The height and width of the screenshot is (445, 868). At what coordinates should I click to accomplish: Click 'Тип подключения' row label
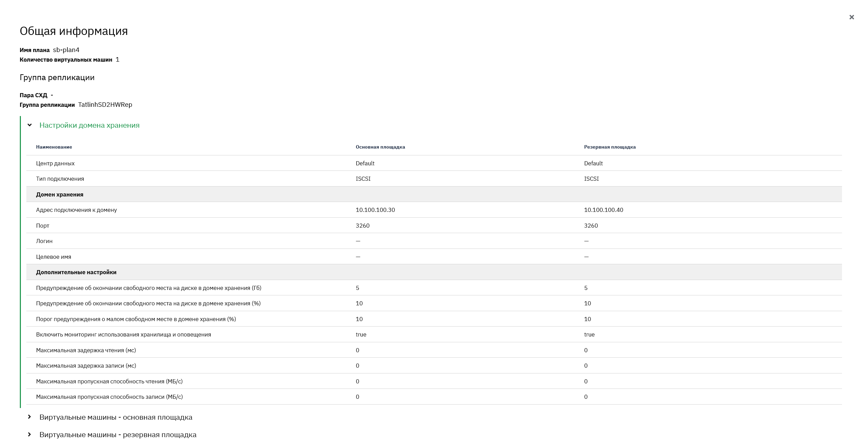coord(60,179)
